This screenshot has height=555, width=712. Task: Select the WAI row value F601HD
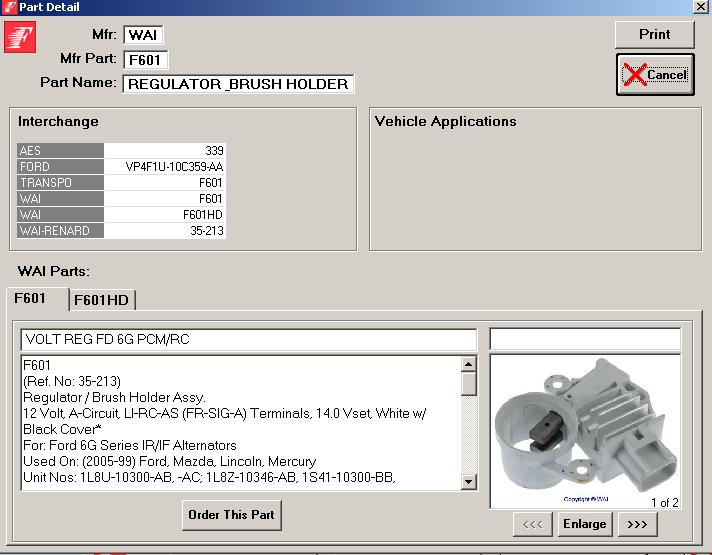165,214
